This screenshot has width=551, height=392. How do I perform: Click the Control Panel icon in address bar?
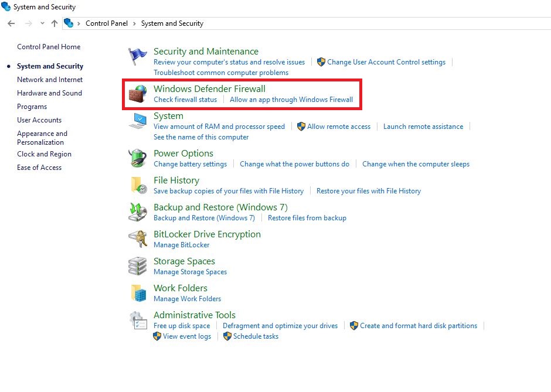(69, 23)
